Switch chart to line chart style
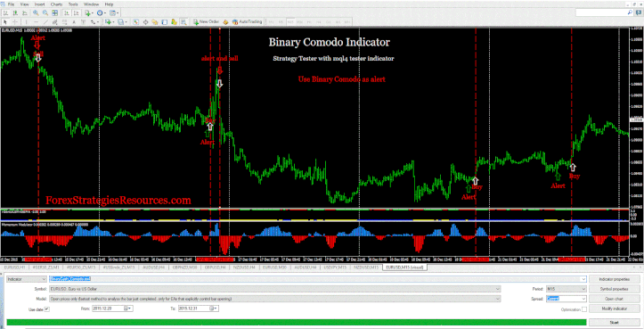Image resolution: width=644 pixels, height=329 pixels. pos(24,13)
